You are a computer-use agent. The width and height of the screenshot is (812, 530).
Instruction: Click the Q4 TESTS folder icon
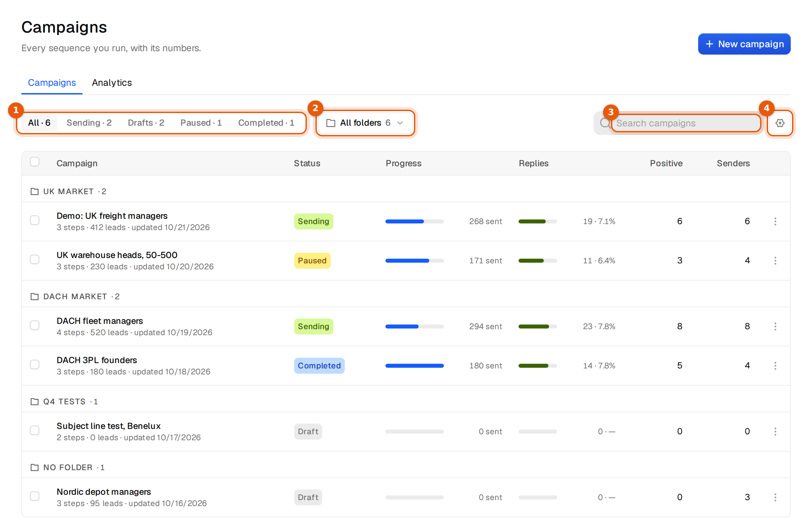(x=35, y=402)
